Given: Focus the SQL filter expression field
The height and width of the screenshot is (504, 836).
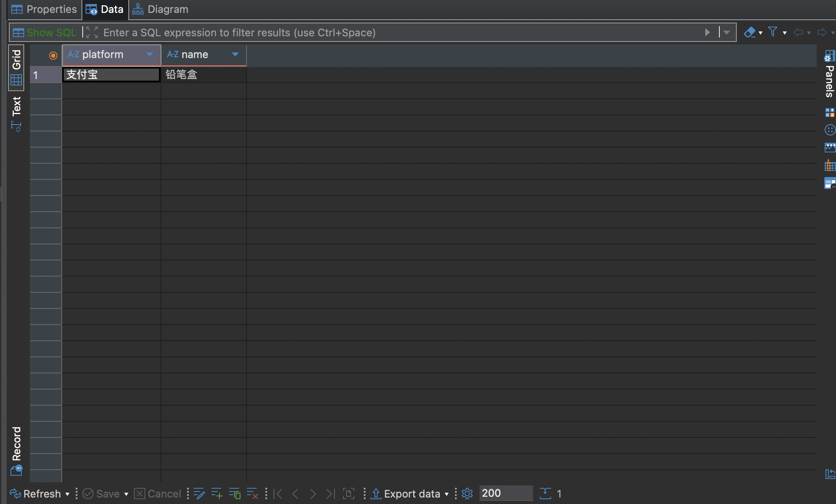Looking at the screenshot, I should coord(399,33).
